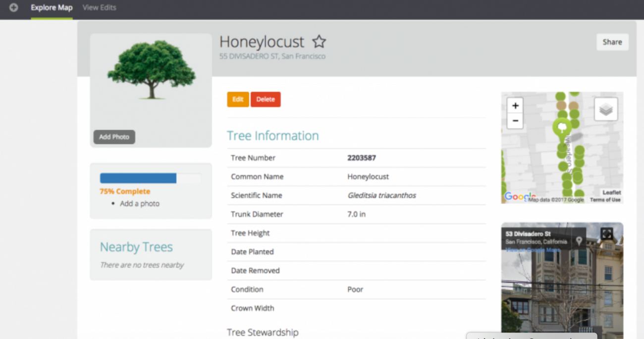644x339 pixels.
Task: Click the trunk diameter value 7.0 in
Action: coord(357,214)
